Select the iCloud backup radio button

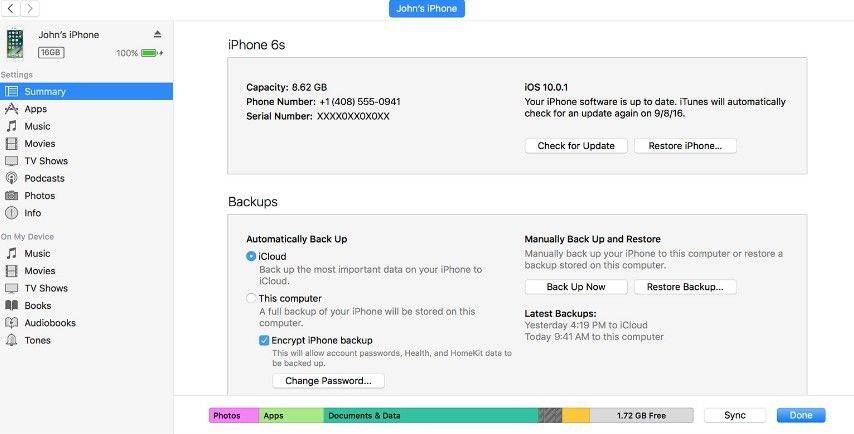[x=251, y=256]
